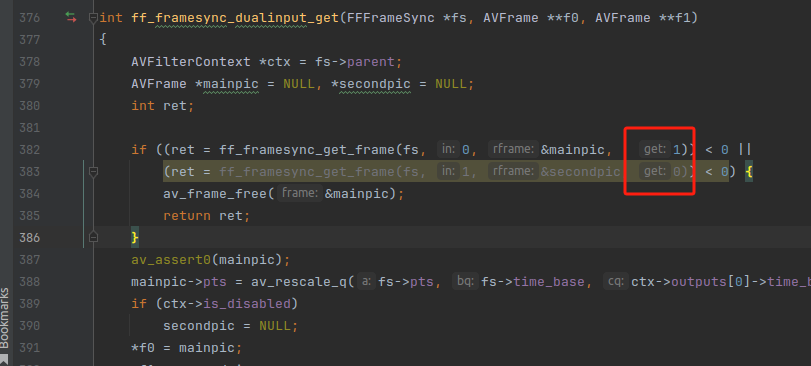Click 'secondpic = NULL;' on line 390

231,326
